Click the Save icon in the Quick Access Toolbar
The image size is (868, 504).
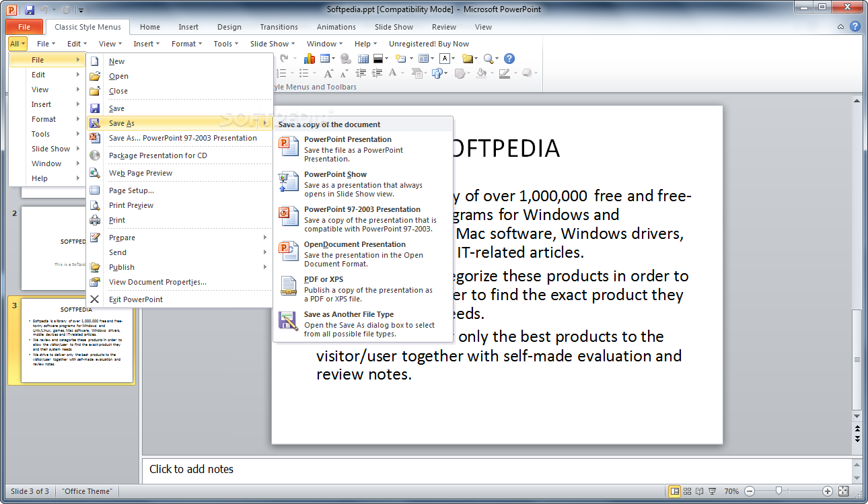pos(30,10)
